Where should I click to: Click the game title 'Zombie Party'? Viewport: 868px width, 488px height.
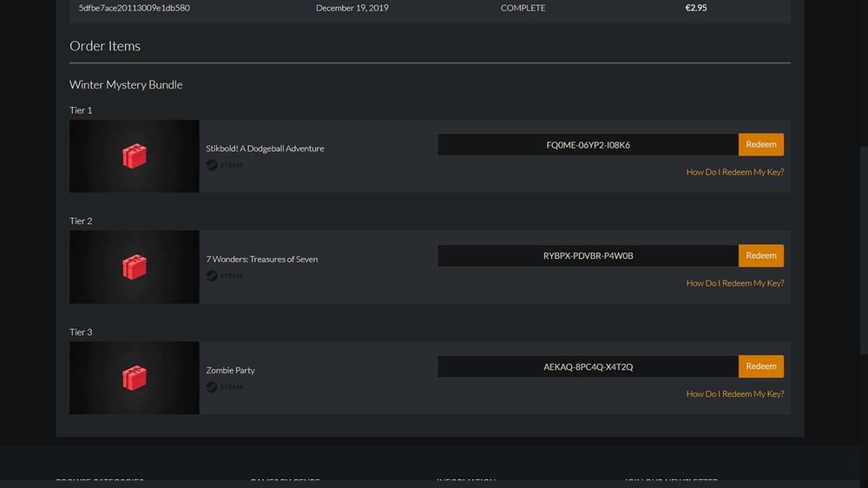click(x=230, y=370)
